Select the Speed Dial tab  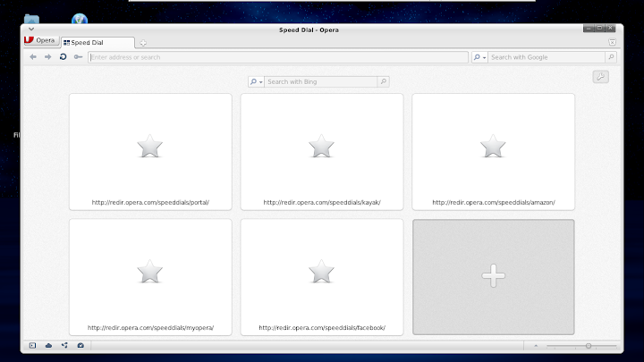pyautogui.click(x=97, y=42)
